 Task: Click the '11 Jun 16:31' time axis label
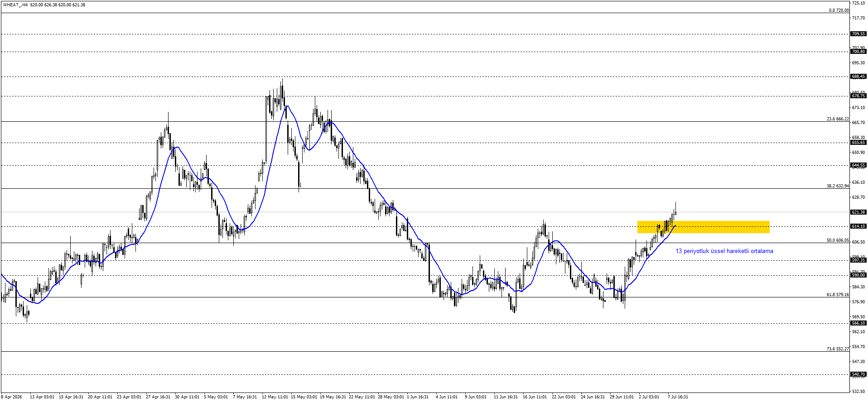(x=506, y=397)
